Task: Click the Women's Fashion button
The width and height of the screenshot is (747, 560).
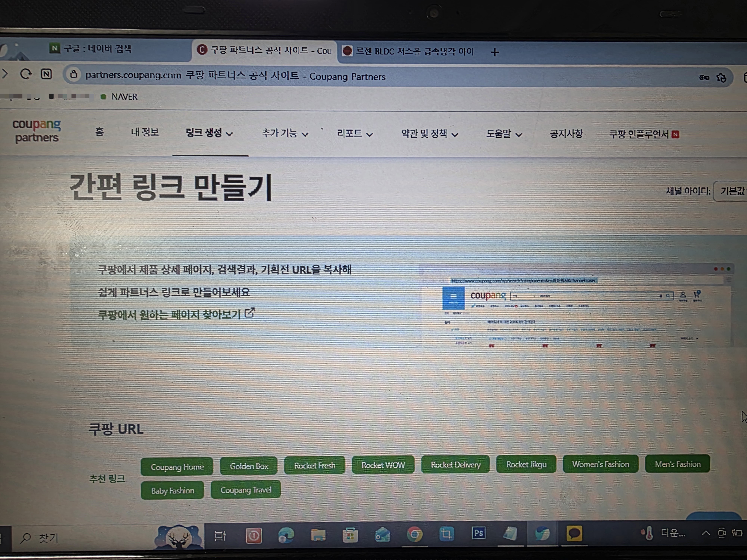Action: (600, 464)
